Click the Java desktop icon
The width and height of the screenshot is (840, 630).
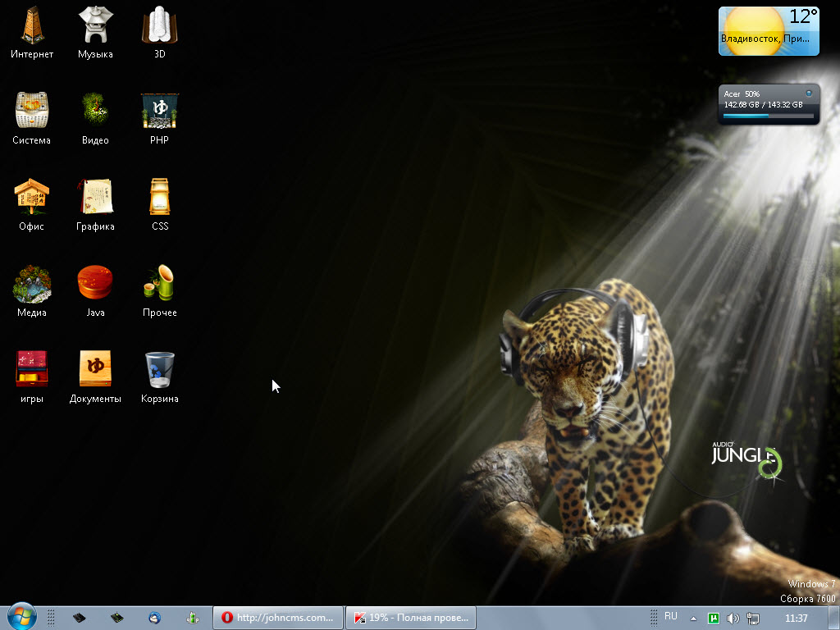pyautogui.click(x=95, y=285)
